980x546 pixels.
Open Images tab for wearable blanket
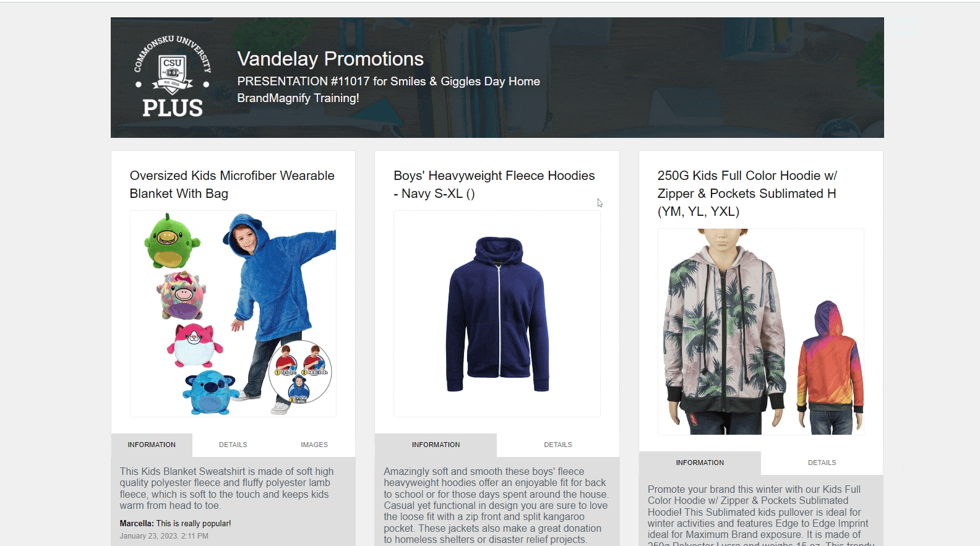click(314, 445)
